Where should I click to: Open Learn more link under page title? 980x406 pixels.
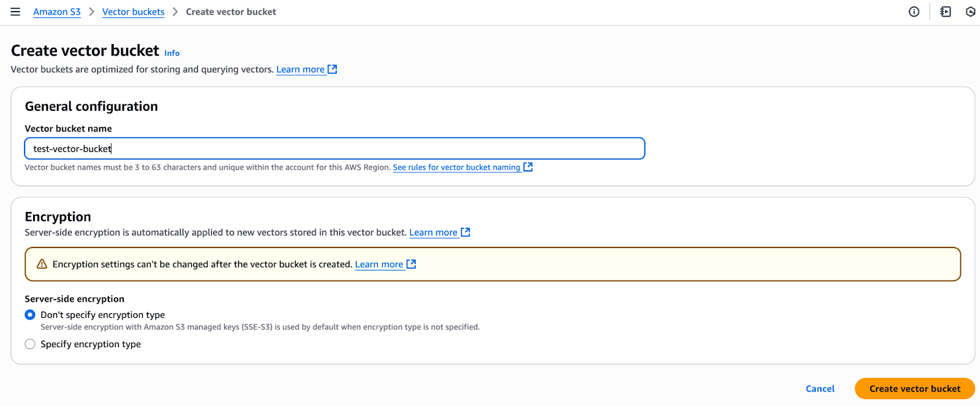point(301,69)
